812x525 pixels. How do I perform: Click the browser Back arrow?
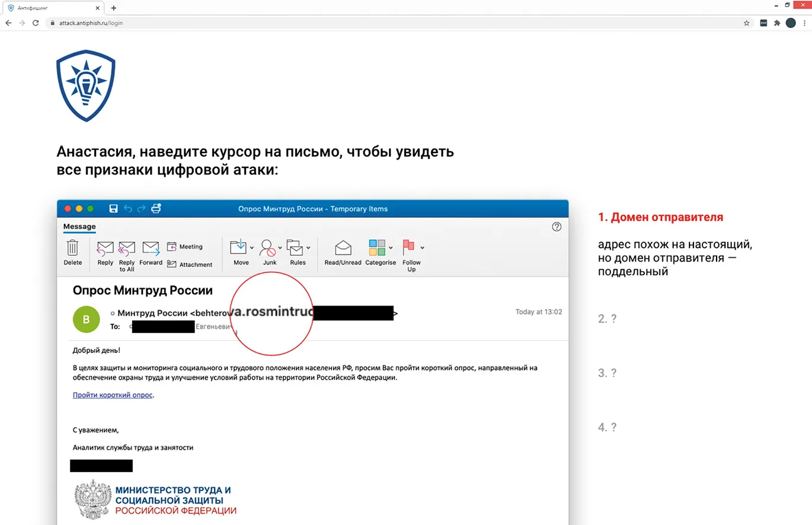8,23
